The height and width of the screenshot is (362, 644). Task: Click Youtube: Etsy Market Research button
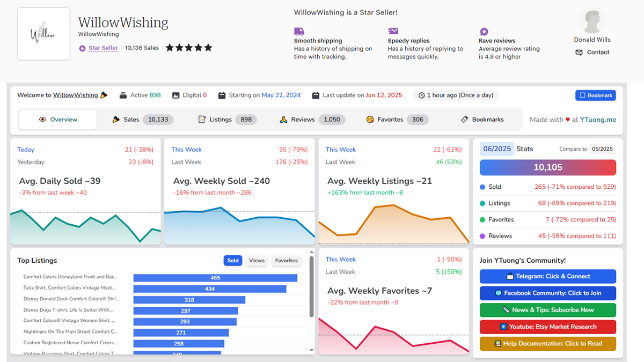click(x=548, y=327)
